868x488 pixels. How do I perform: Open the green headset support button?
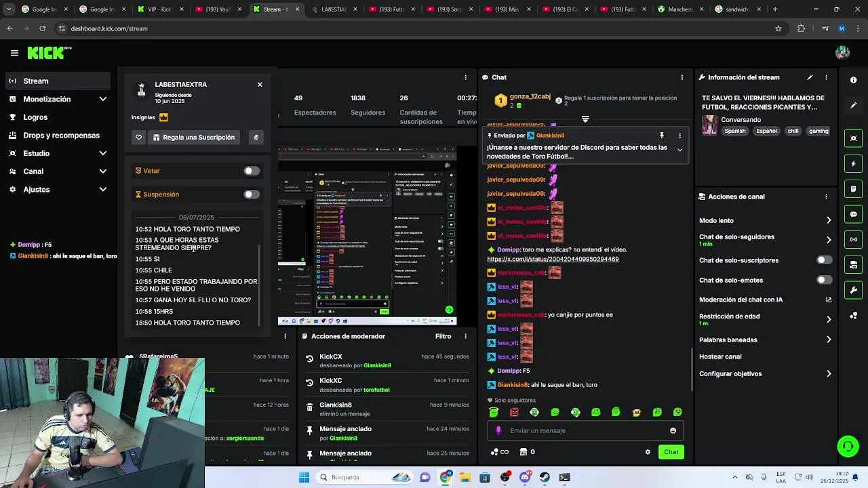(x=848, y=446)
